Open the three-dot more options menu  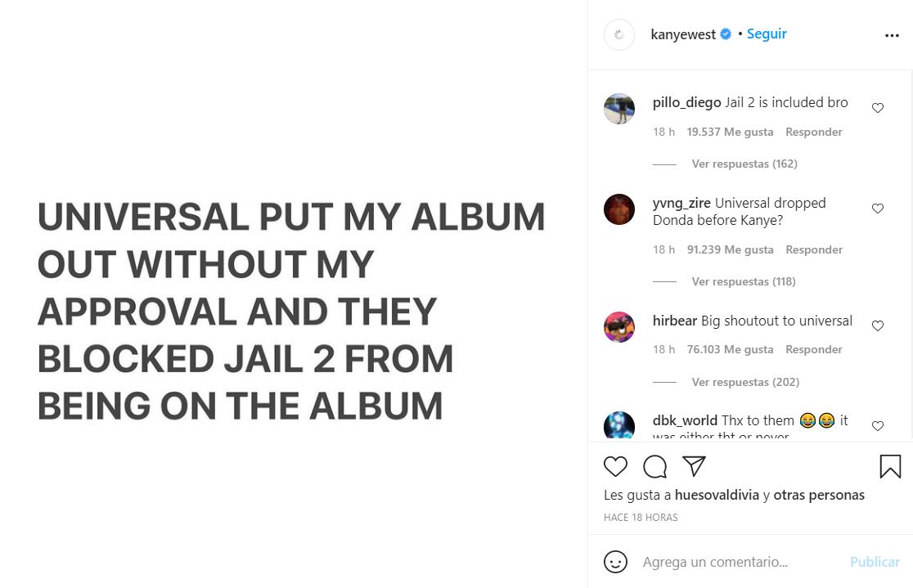point(892,36)
